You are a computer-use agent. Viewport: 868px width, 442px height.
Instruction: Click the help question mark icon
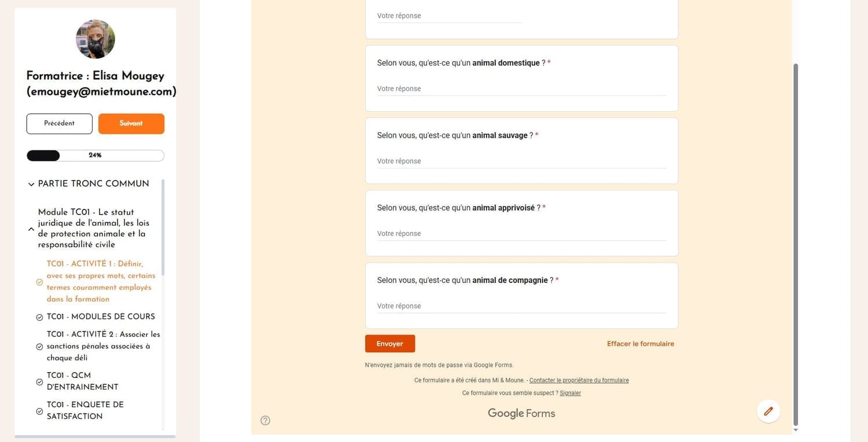(265, 421)
